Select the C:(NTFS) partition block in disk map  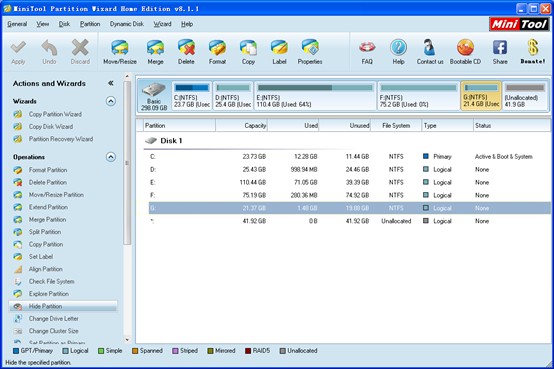(192, 96)
